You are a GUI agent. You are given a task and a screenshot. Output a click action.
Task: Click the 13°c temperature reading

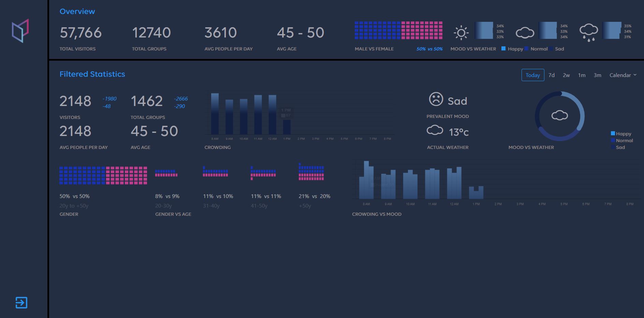[459, 132]
